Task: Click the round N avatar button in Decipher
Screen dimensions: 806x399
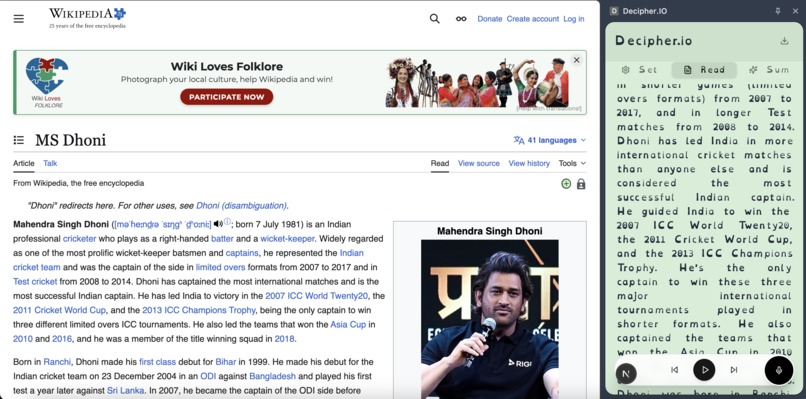Action: coord(626,373)
